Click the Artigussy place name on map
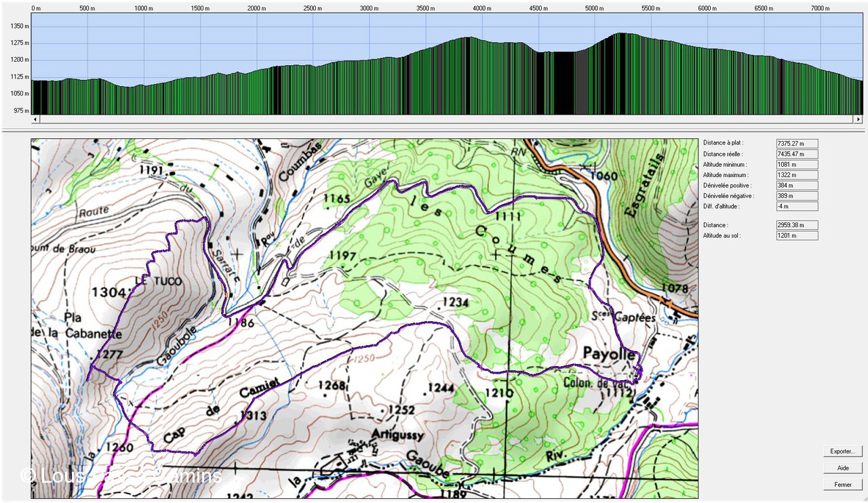868x503 pixels. [x=397, y=434]
